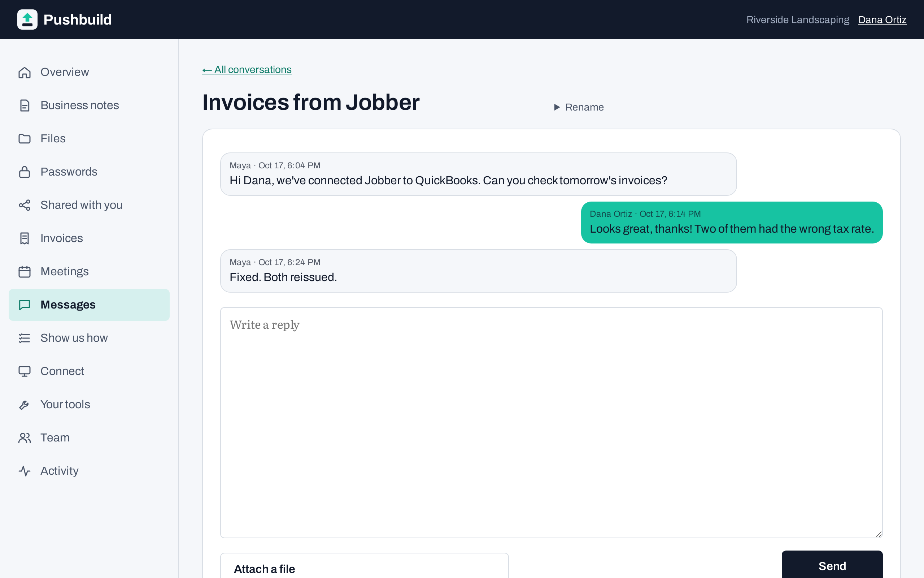The height and width of the screenshot is (578, 924).
Task: Open Connect in the sidebar
Action: click(89, 372)
